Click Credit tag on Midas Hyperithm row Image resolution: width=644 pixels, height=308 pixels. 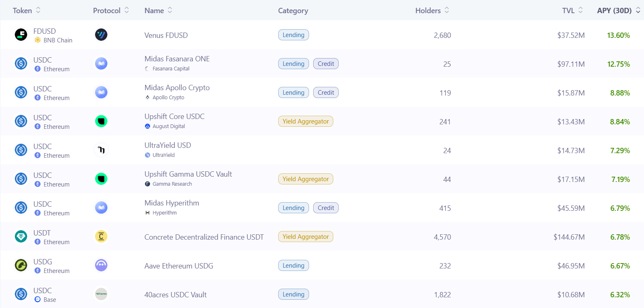(x=326, y=208)
